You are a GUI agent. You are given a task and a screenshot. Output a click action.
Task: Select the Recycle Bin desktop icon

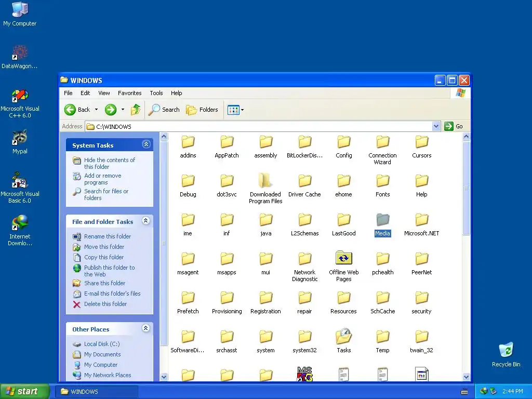[506, 354]
